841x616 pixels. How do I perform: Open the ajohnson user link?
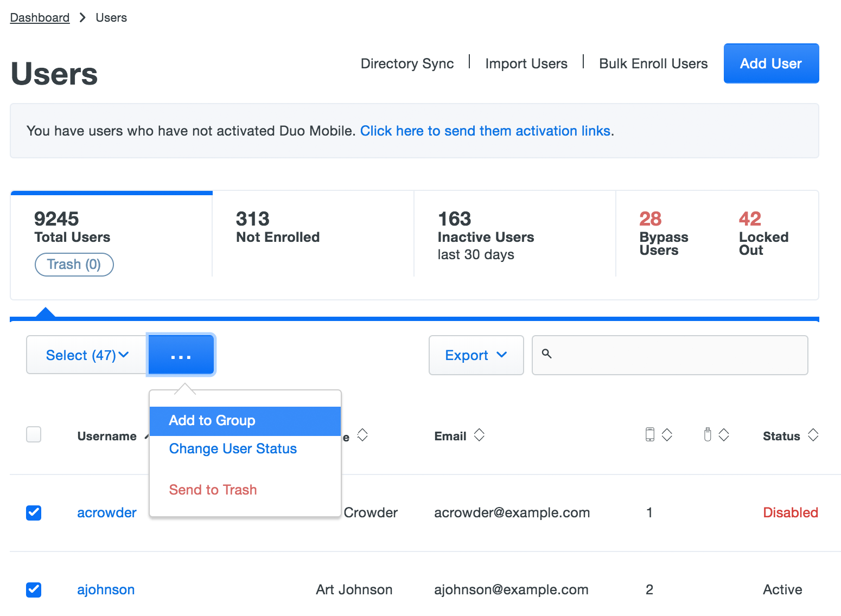coord(106,590)
